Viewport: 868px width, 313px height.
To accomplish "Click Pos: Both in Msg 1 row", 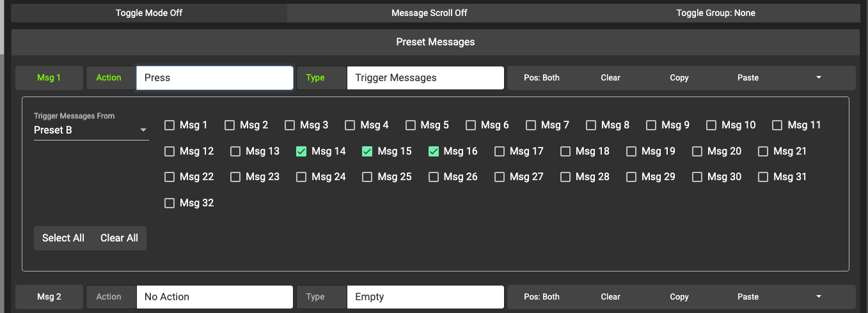I will point(541,78).
